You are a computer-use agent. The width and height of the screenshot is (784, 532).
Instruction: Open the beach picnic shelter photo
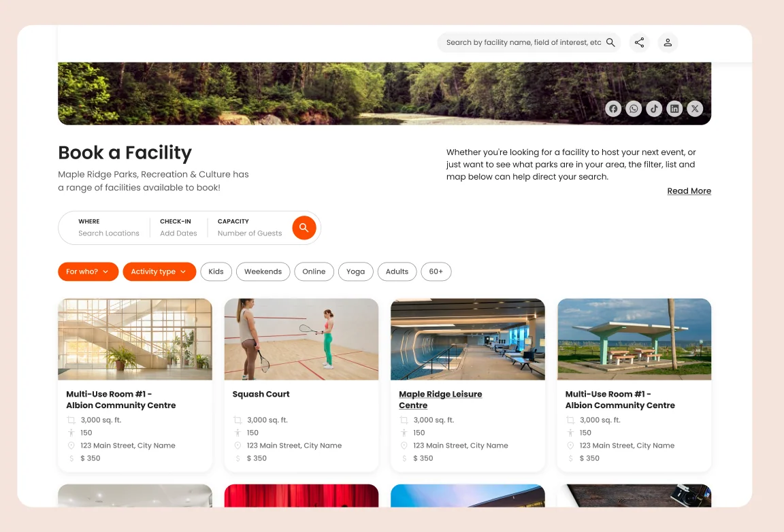click(634, 339)
